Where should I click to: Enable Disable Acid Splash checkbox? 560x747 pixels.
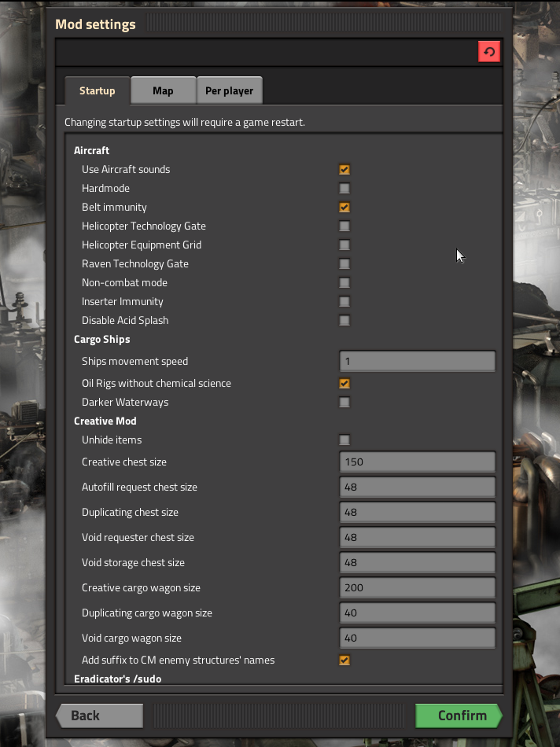click(x=344, y=320)
